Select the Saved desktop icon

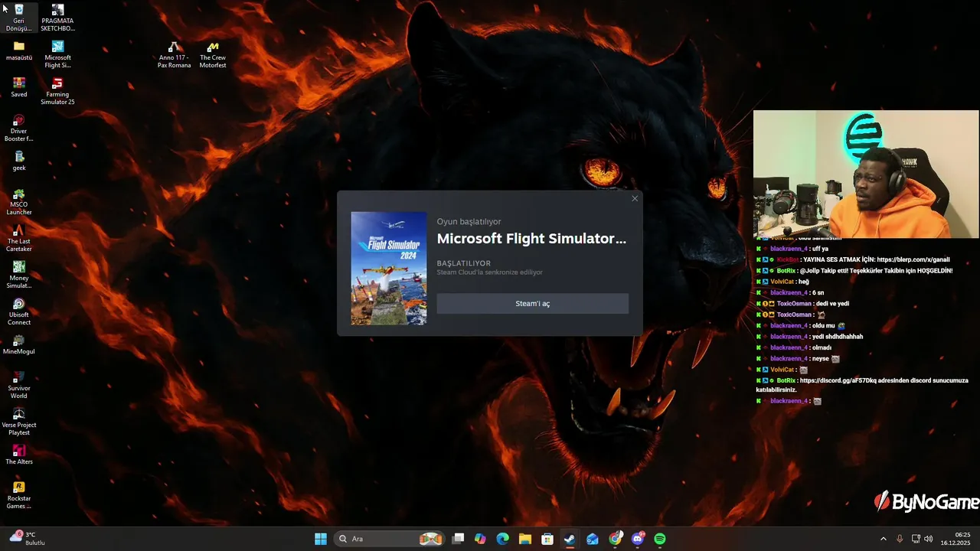(x=19, y=87)
